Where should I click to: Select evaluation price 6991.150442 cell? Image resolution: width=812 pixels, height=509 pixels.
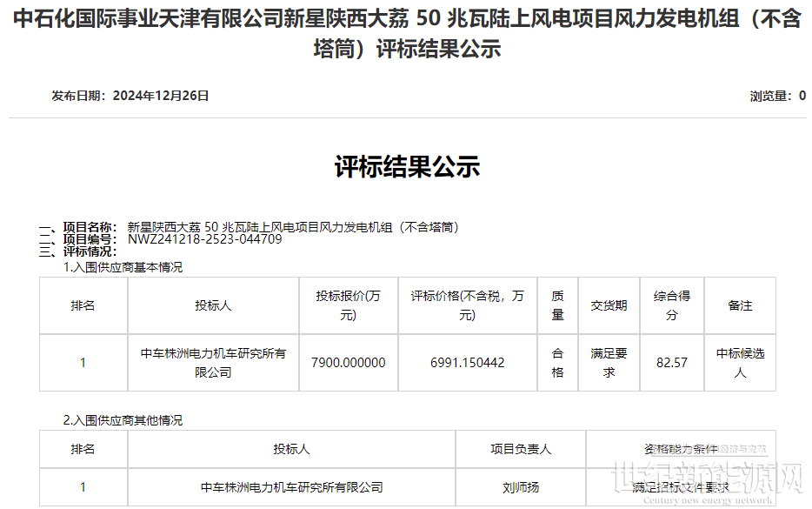pyautogui.click(x=468, y=363)
